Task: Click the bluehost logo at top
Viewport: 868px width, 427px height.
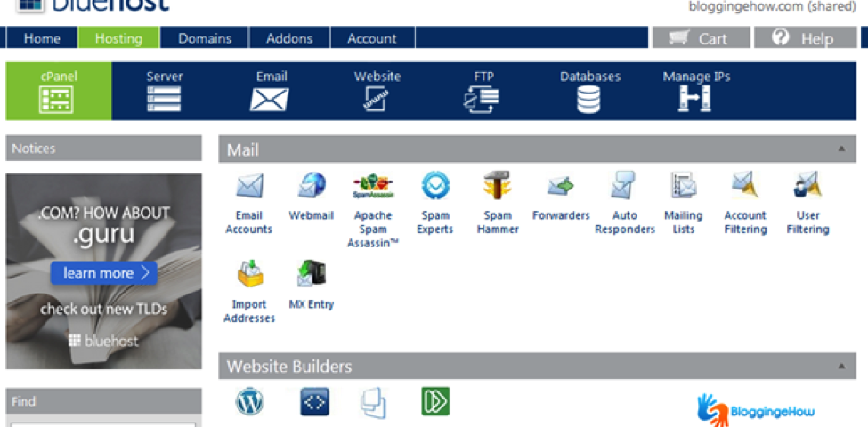Action: tap(93, 6)
